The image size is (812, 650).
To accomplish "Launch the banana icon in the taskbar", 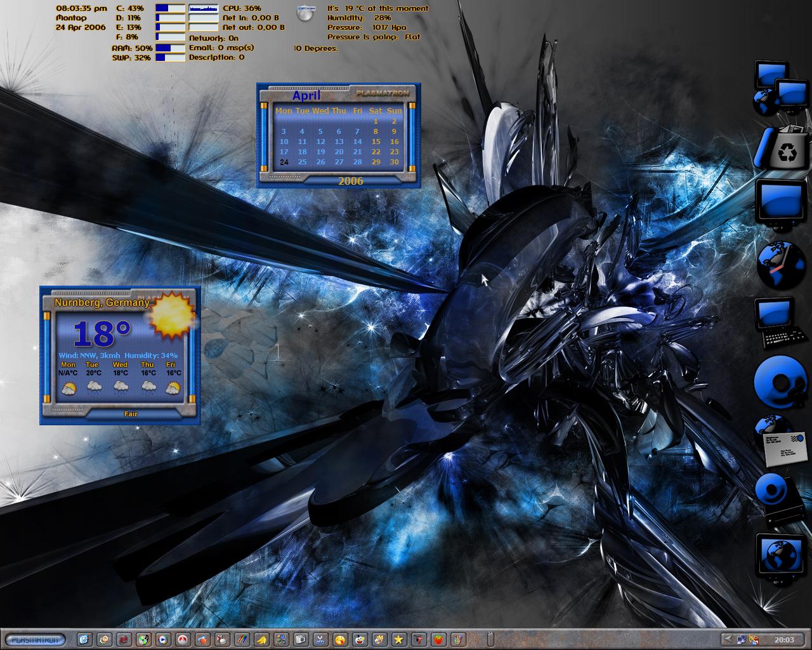I will pos(261,639).
